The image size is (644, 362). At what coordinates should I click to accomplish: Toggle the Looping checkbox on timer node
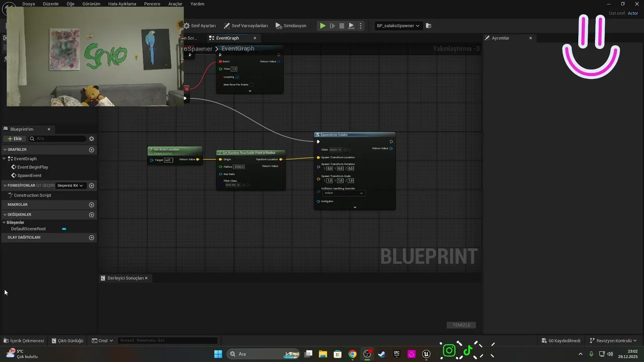pos(237,77)
